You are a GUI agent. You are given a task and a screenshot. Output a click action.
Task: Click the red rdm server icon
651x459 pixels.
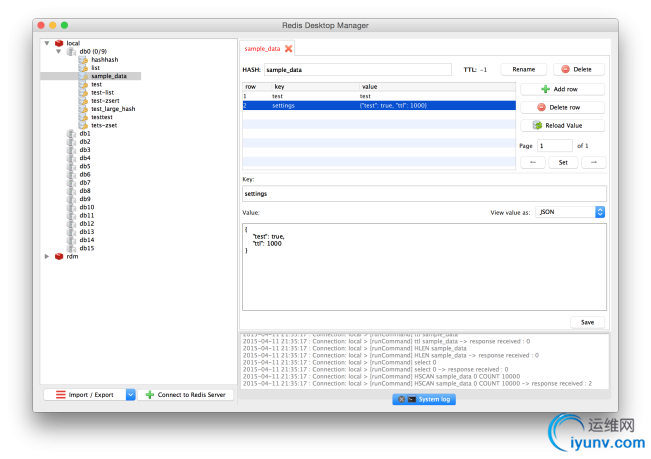click(59, 256)
